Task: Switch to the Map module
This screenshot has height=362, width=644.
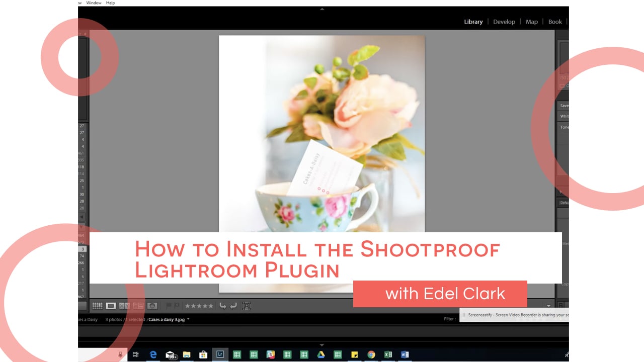Action: [532, 22]
